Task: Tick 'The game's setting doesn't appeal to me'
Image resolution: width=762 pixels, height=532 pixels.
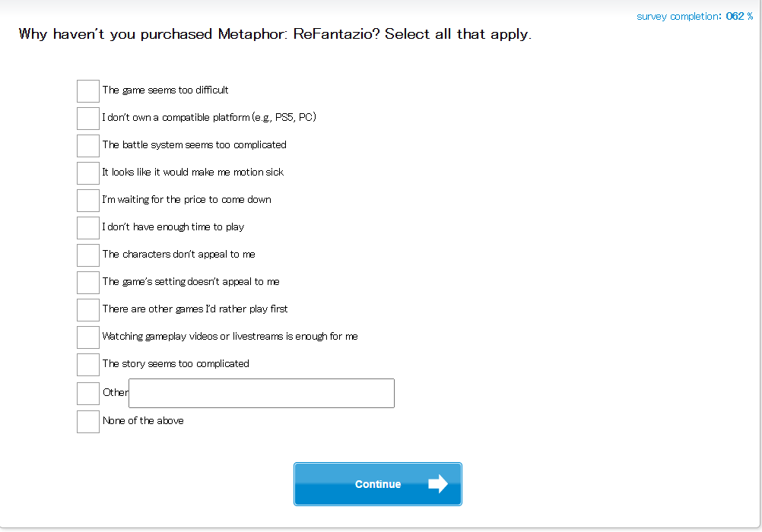Action: [88, 283]
